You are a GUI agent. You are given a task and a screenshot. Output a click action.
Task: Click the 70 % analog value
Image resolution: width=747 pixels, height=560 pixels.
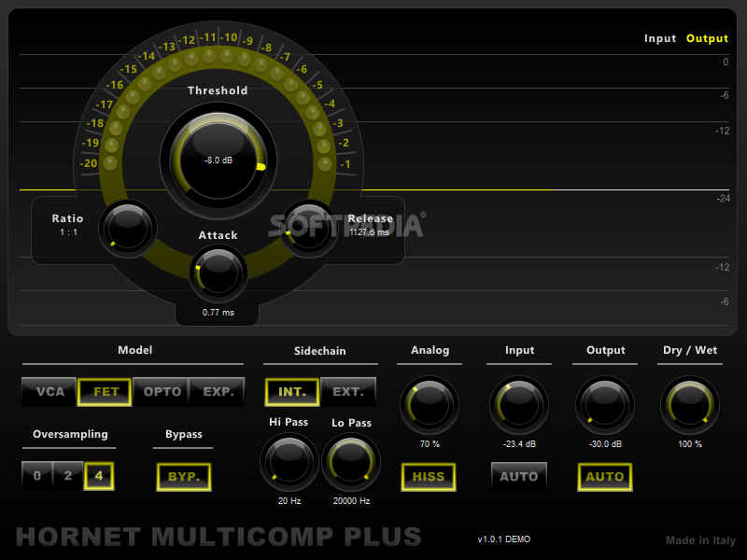pos(430,444)
